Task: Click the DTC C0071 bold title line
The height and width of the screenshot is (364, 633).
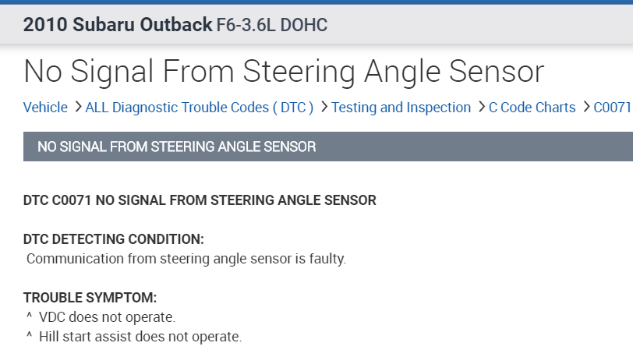Action: 200,200
